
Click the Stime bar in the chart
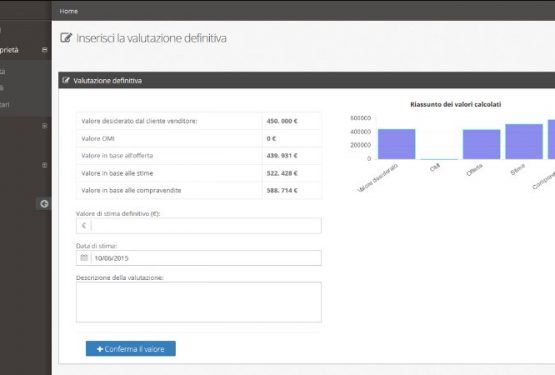(524, 142)
